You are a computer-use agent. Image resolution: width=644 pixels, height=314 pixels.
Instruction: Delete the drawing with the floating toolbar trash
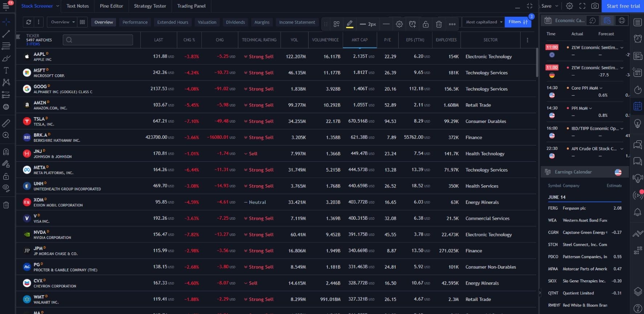439,24
